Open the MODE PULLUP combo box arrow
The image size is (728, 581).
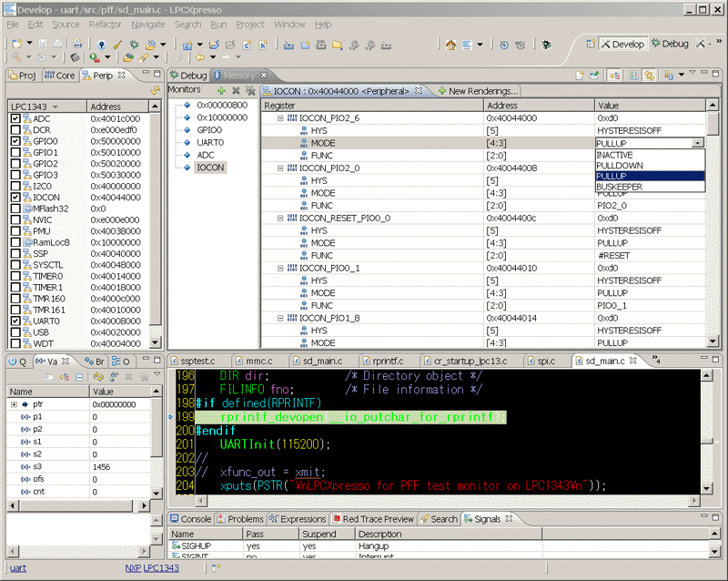point(697,143)
